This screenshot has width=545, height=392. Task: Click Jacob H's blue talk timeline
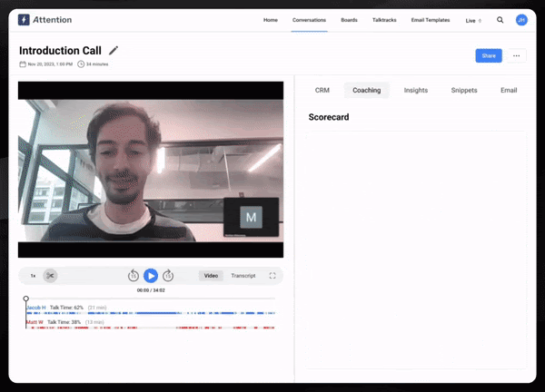pos(150,314)
